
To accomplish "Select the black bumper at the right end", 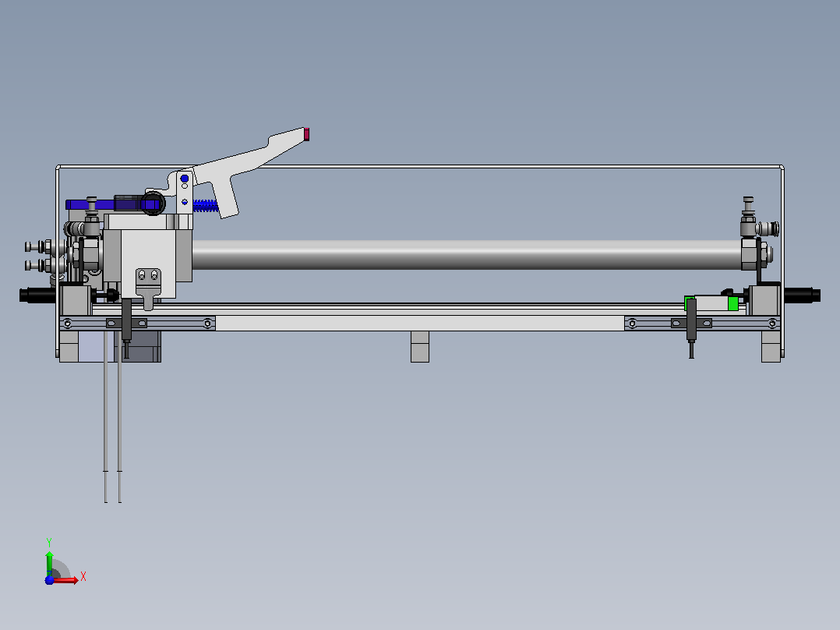I will (802, 295).
